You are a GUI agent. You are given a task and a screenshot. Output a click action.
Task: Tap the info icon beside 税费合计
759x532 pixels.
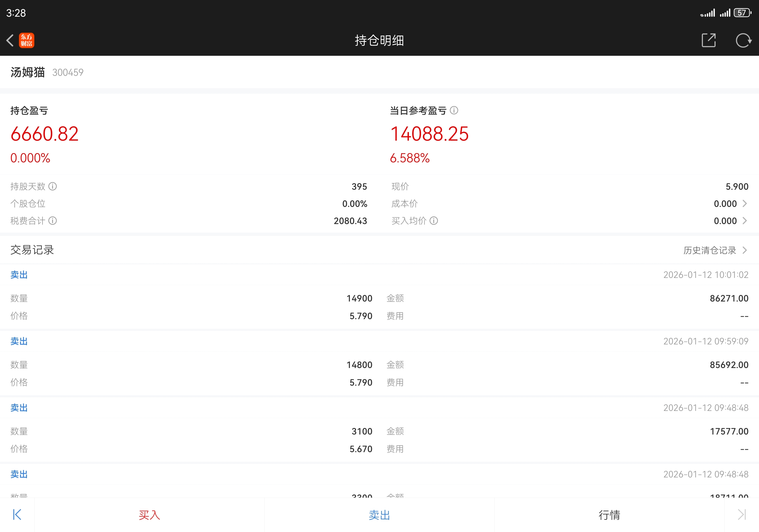[52, 221]
